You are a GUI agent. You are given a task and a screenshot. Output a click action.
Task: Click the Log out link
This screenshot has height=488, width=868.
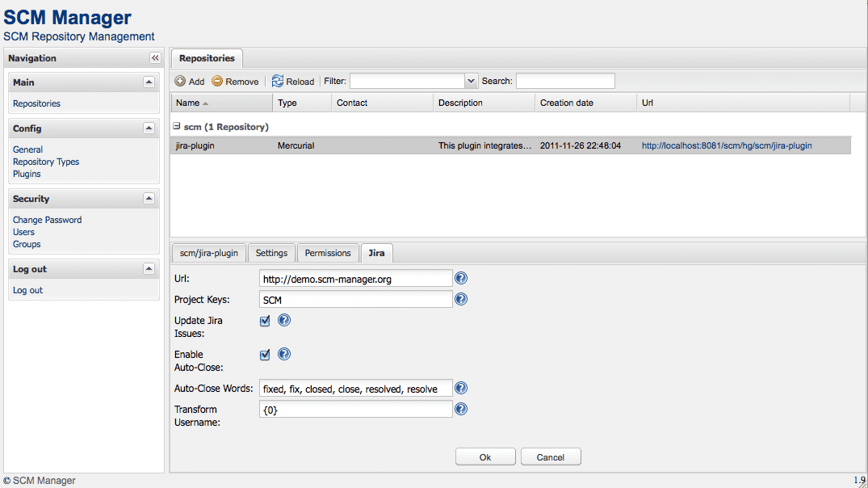pyautogui.click(x=27, y=290)
